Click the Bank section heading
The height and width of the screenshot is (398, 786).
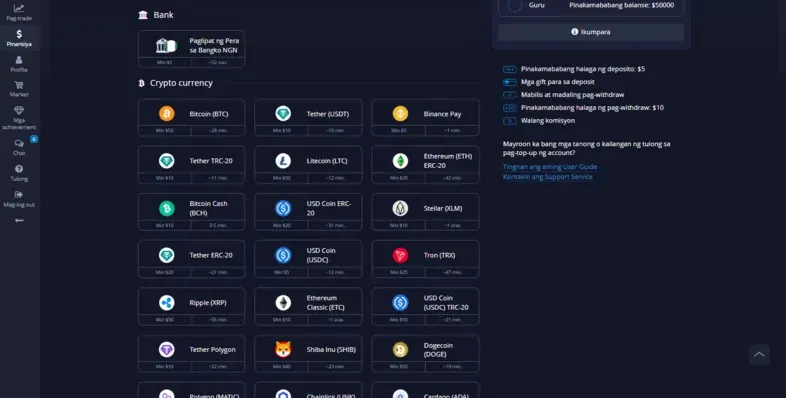[x=163, y=15]
